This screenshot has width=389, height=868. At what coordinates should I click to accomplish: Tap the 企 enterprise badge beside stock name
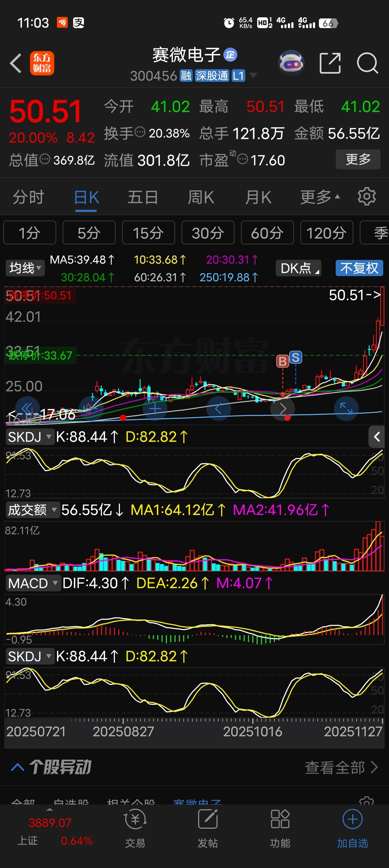(x=230, y=55)
